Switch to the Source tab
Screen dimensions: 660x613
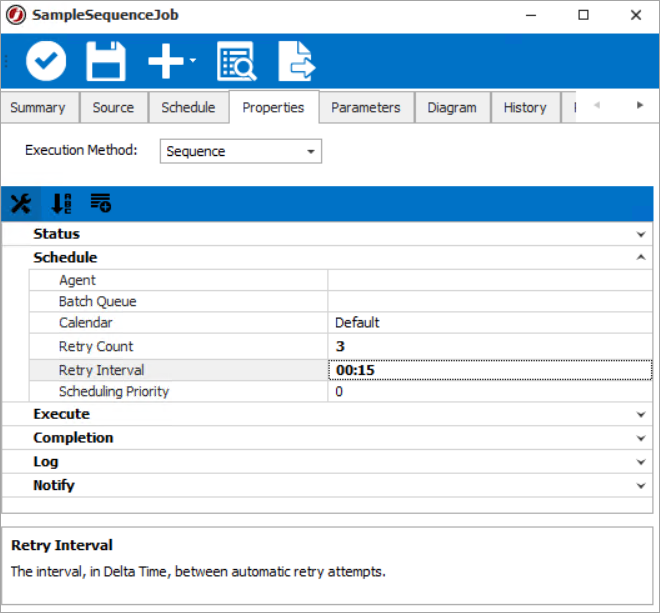click(113, 108)
